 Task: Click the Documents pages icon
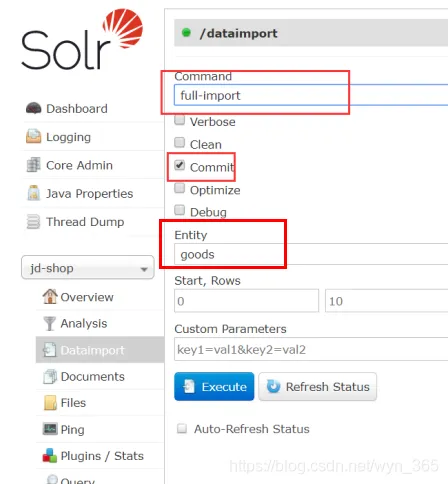[x=50, y=376]
